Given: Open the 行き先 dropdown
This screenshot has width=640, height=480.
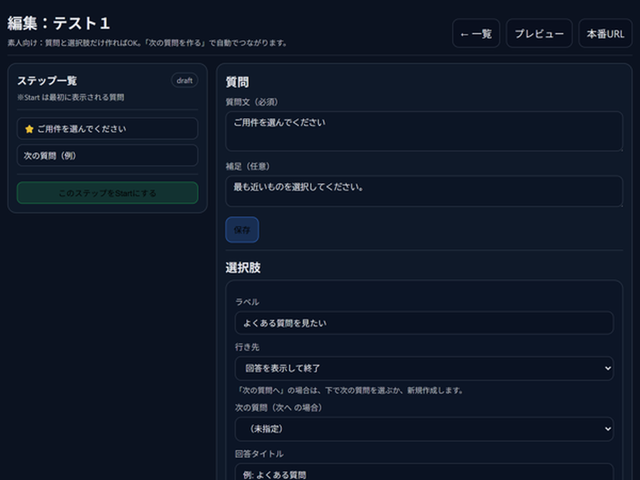Looking at the screenshot, I should 424,369.
